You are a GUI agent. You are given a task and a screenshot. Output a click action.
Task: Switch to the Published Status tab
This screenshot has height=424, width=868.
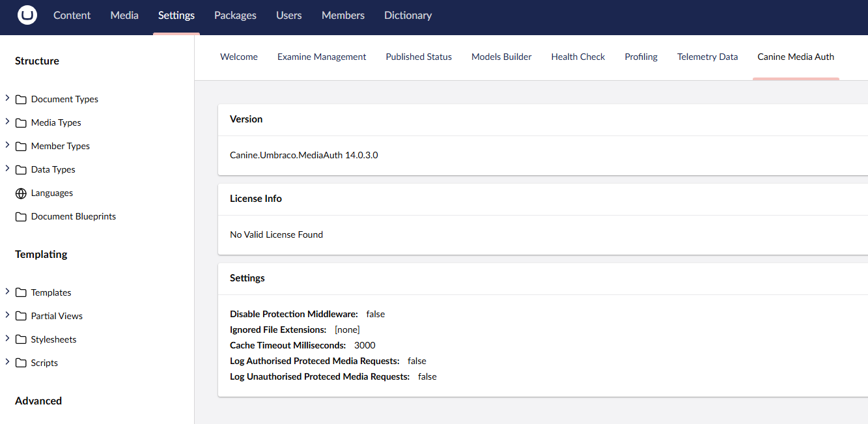419,57
